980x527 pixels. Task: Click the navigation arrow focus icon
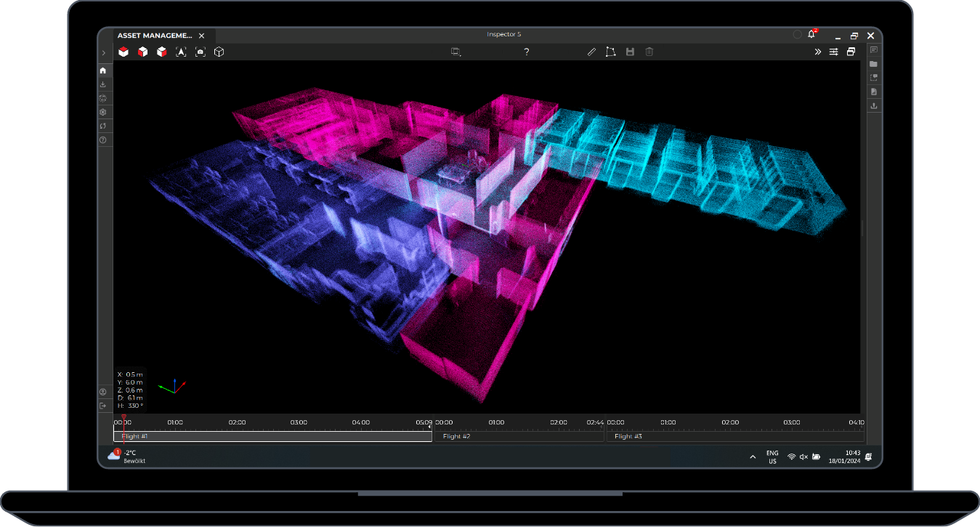(181, 52)
